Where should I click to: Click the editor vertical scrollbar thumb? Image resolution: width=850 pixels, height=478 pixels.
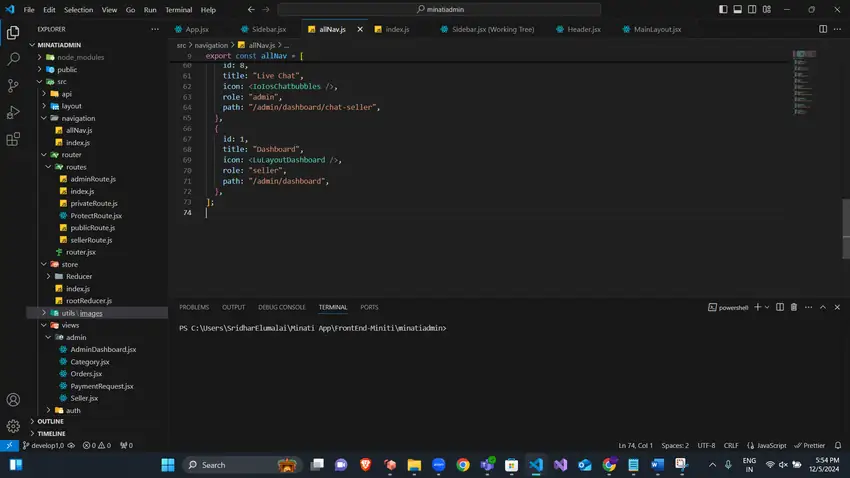846,229
